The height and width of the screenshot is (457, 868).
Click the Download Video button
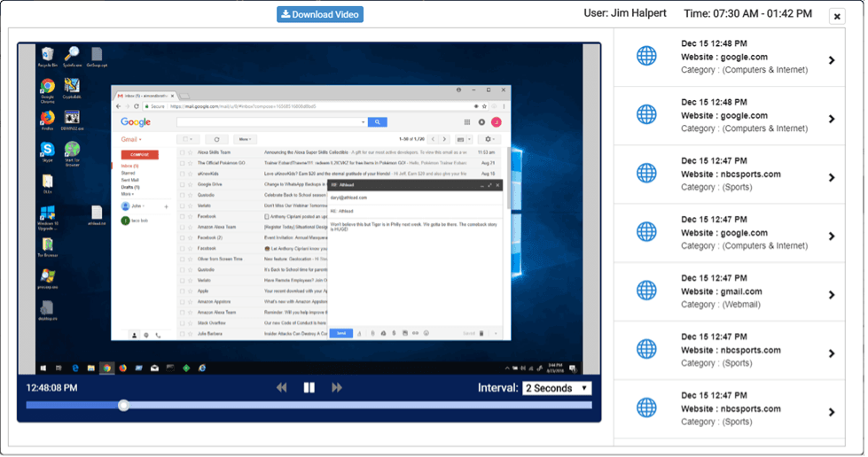[320, 14]
